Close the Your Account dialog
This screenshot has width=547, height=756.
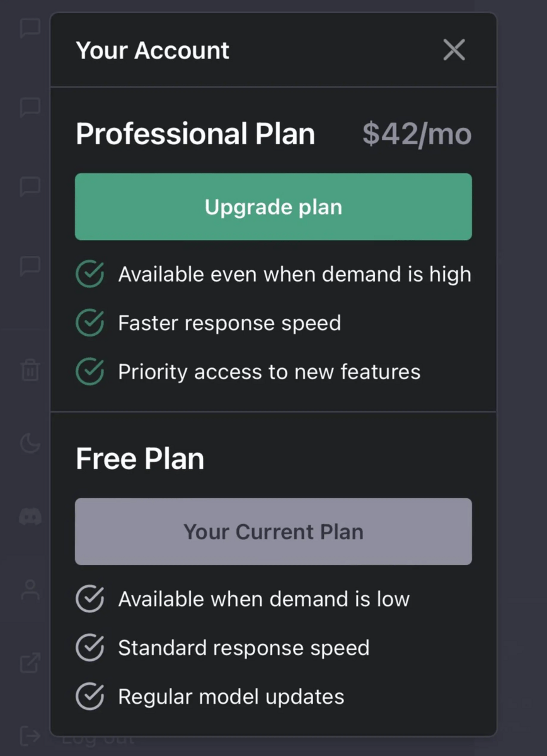coord(454,50)
